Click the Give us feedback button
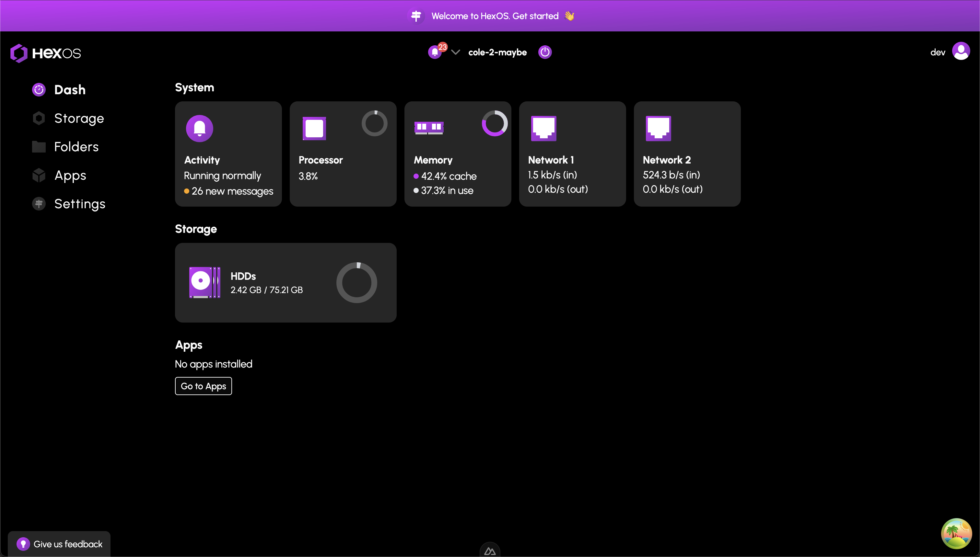980x557 pixels. (60, 544)
